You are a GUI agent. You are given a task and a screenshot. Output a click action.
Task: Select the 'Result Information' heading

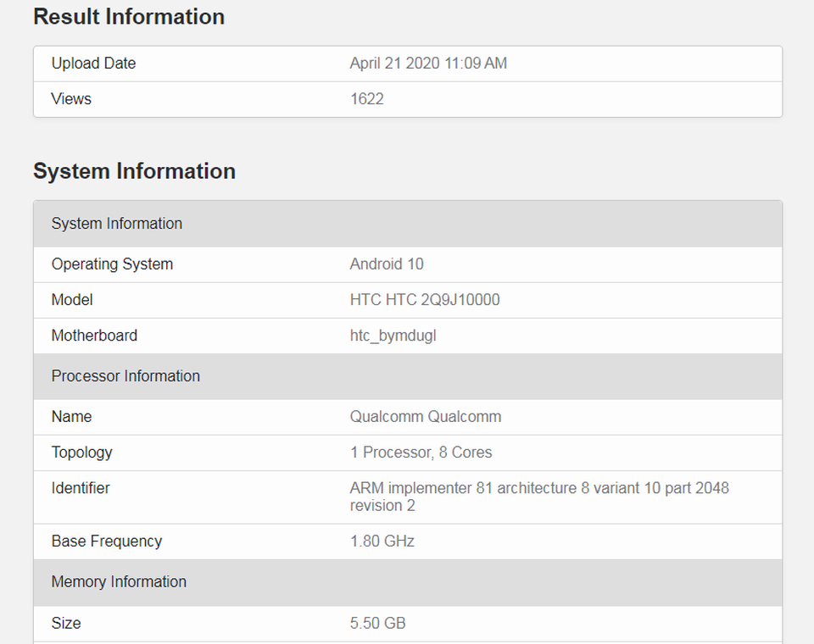click(x=129, y=17)
